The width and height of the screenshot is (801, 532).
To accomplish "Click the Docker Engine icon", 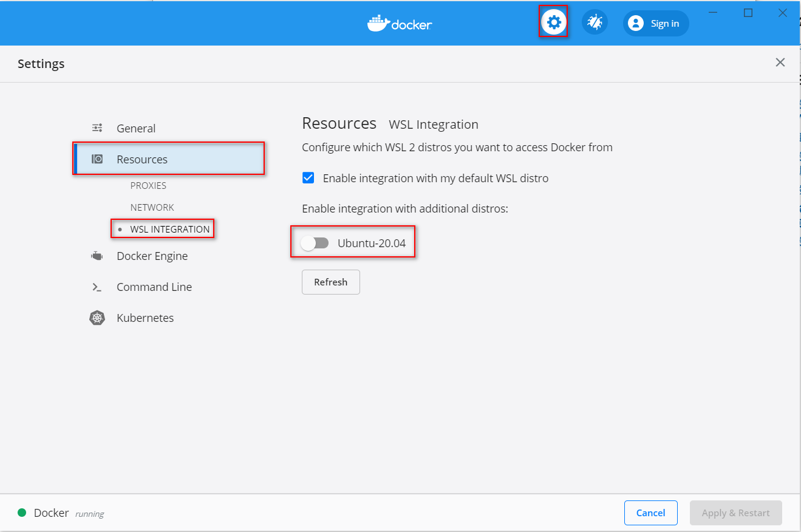I will (97, 256).
